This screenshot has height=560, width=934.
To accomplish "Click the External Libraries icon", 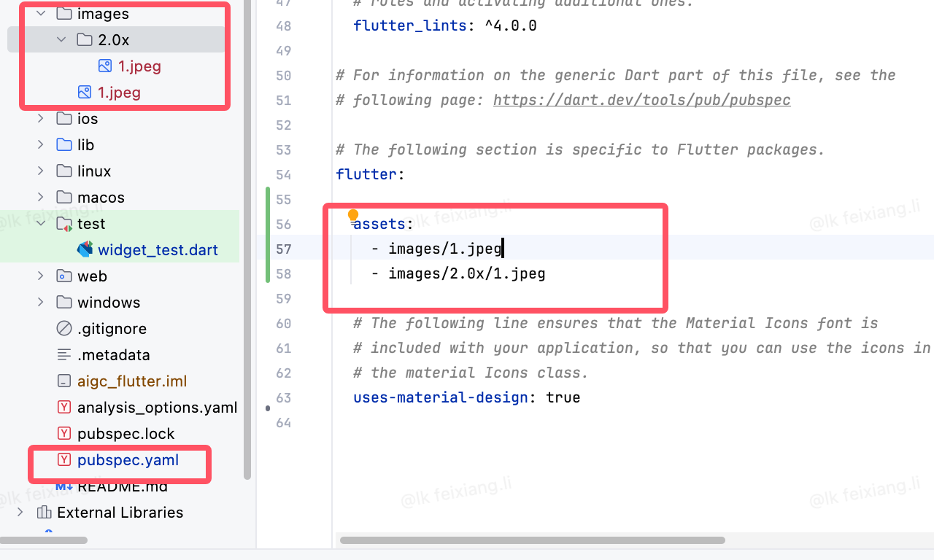I will [x=44, y=512].
